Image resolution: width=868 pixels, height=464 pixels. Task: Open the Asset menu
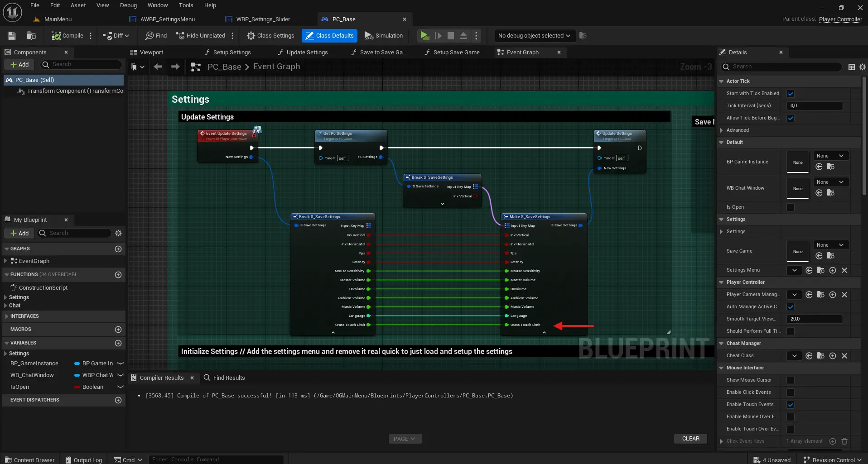coord(78,5)
